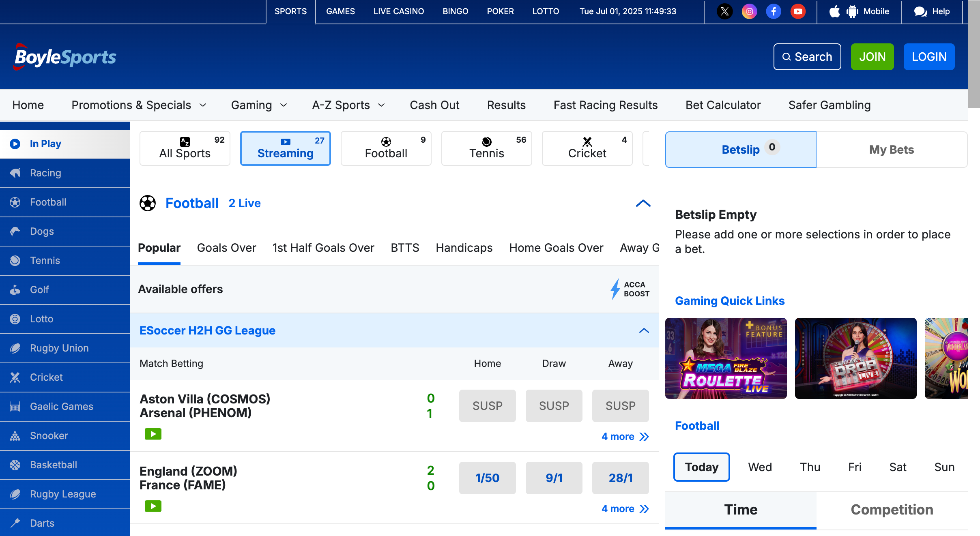Screen dimensions: 980x536
Task: Select the Today day filter
Action: point(702,467)
